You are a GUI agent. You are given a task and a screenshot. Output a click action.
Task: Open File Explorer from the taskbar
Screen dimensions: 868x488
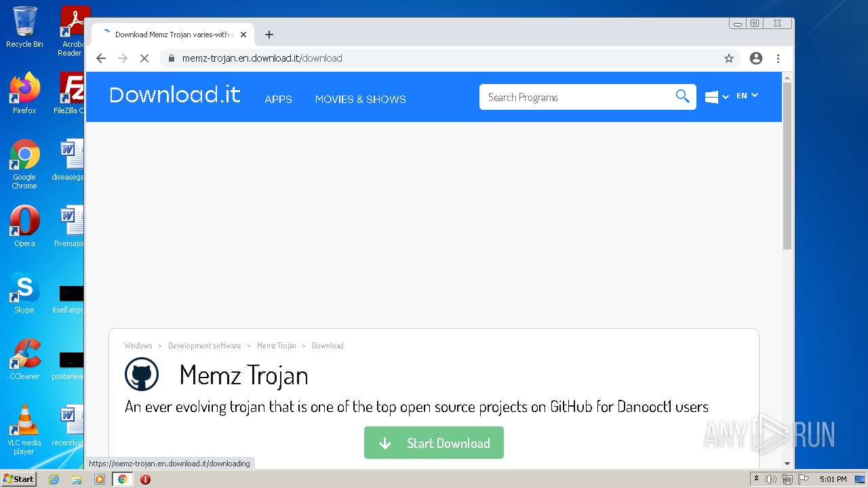pos(77,479)
